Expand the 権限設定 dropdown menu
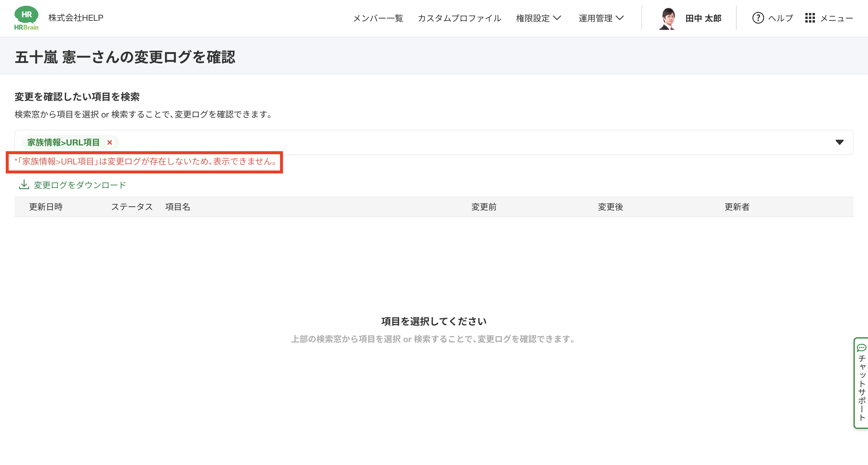 coord(538,18)
